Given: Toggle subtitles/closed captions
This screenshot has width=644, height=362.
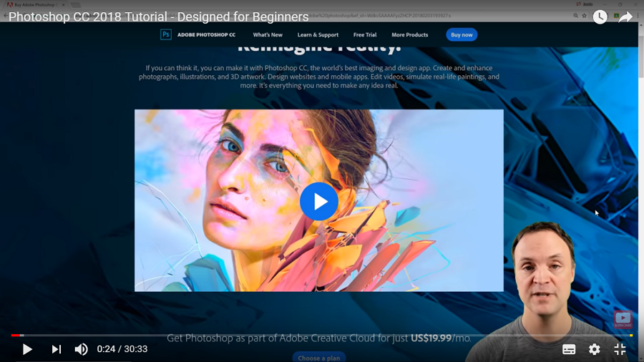Looking at the screenshot, I should pyautogui.click(x=569, y=349).
